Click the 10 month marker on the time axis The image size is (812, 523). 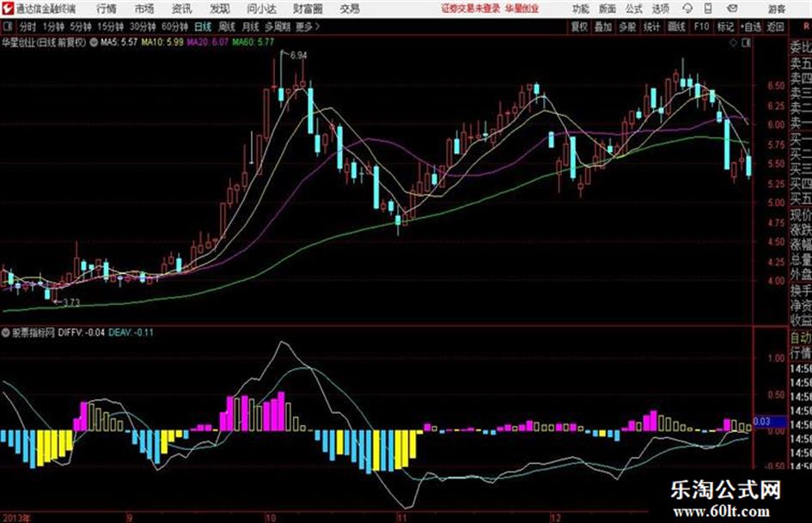coord(270,518)
